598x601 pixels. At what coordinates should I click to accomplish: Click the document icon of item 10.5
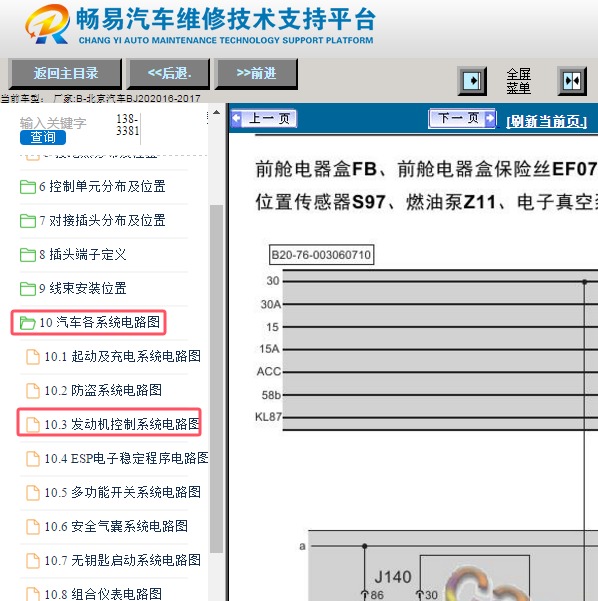point(33,493)
